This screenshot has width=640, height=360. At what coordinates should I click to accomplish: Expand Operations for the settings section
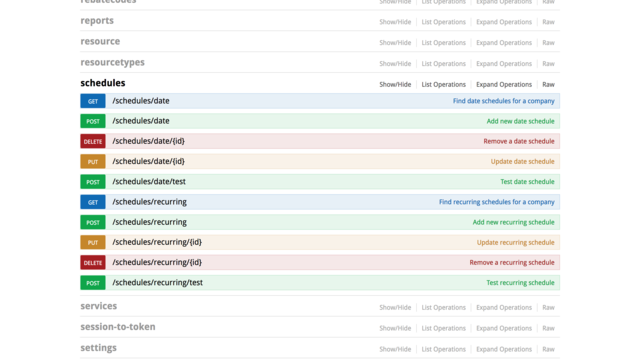(504, 349)
